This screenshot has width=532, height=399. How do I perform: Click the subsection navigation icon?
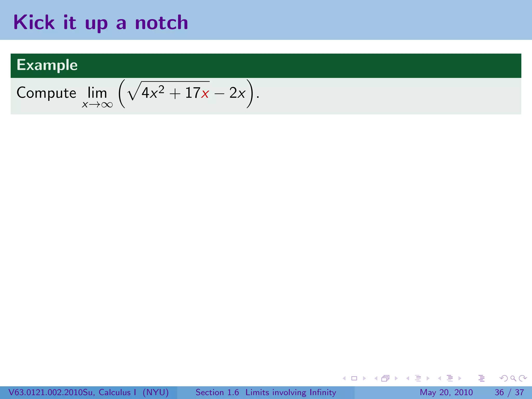point(418,378)
